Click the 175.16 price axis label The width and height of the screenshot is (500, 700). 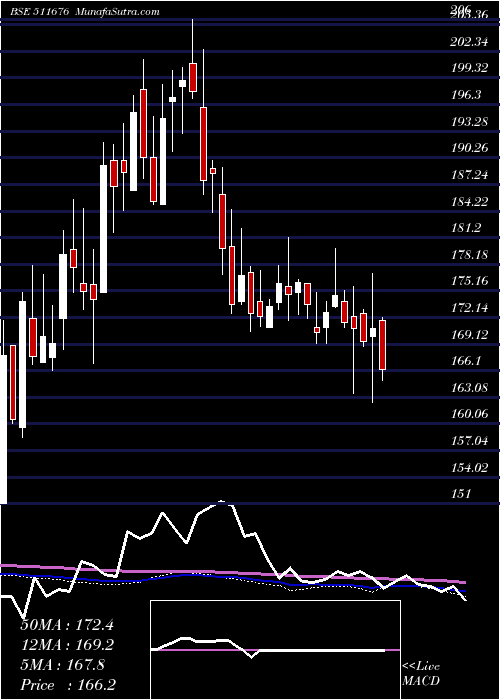click(x=469, y=281)
